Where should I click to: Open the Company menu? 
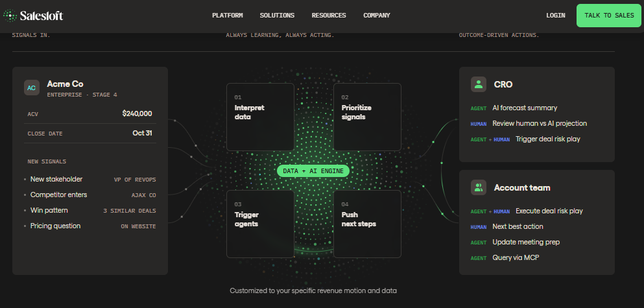[377, 15]
